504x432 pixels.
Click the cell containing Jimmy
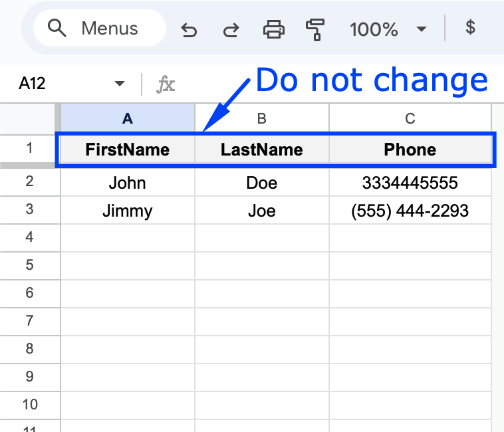pos(128,211)
